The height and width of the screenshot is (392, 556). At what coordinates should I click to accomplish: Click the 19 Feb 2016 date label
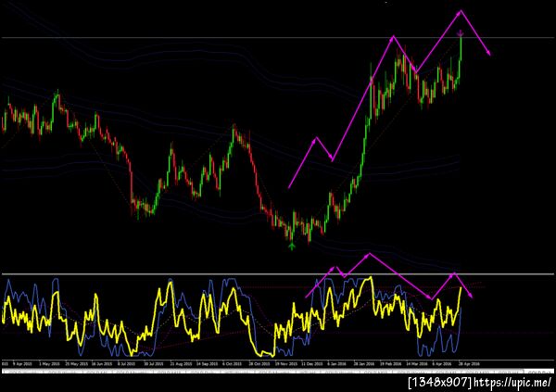[391, 364]
